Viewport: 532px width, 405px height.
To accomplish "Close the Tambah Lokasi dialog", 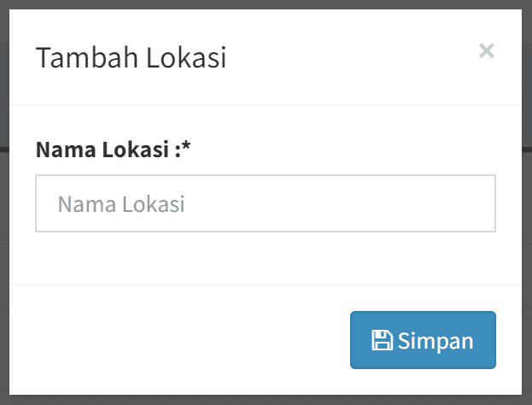I will 487,51.
